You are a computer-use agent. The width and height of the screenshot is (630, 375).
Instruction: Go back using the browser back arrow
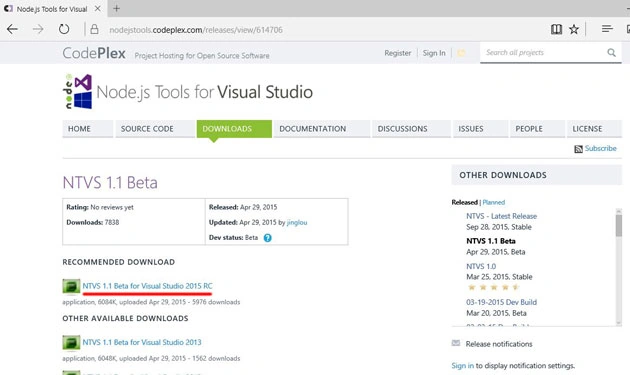(12, 29)
